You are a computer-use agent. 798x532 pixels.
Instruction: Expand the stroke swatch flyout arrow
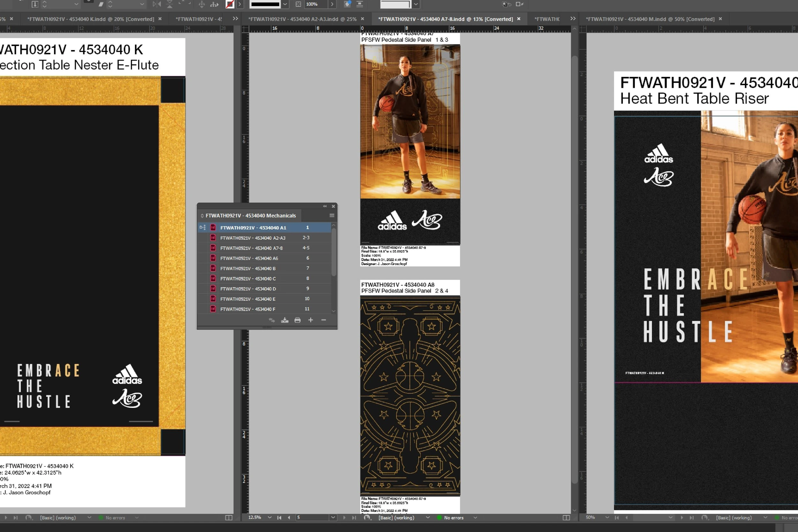point(240,4)
